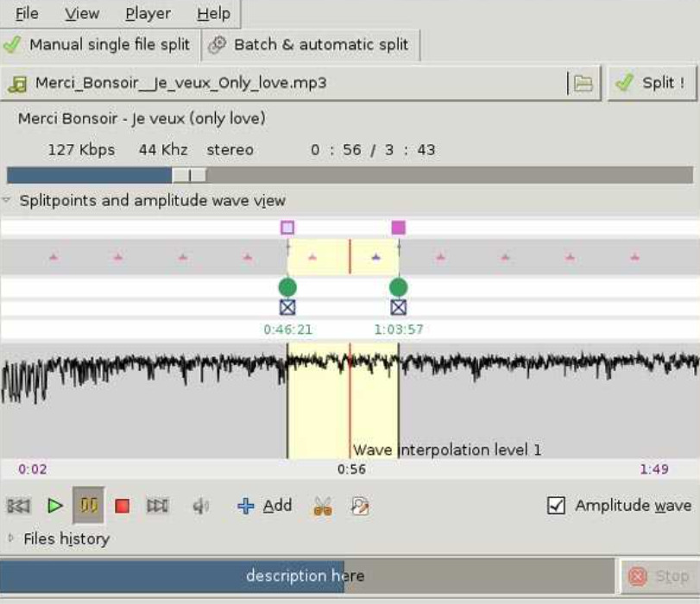Open the File menu
This screenshot has width=700, height=604.
click(x=27, y=14)
